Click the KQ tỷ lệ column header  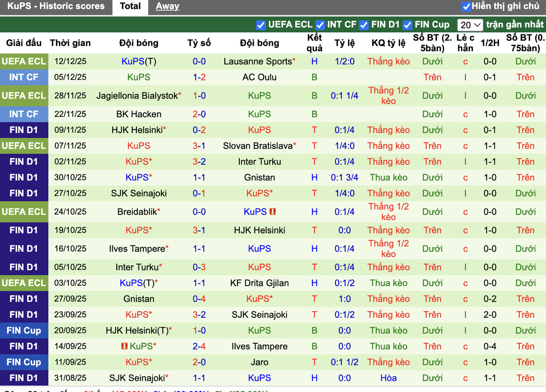389,43
